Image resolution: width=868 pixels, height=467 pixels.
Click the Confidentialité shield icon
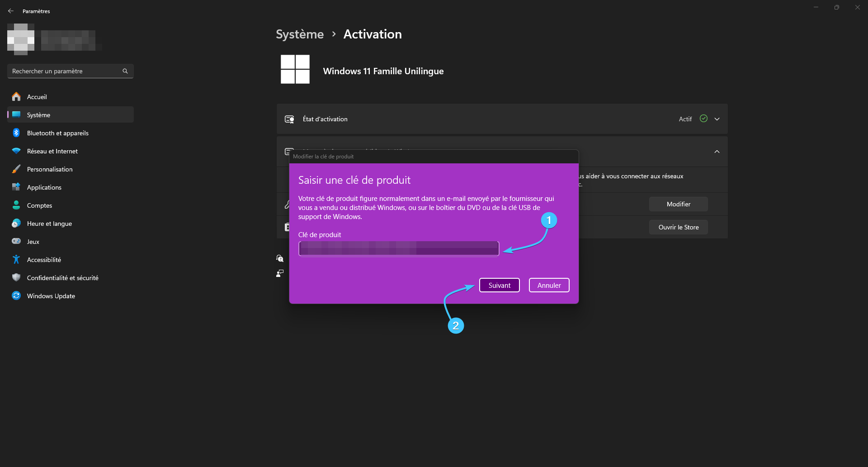(16, 277)
